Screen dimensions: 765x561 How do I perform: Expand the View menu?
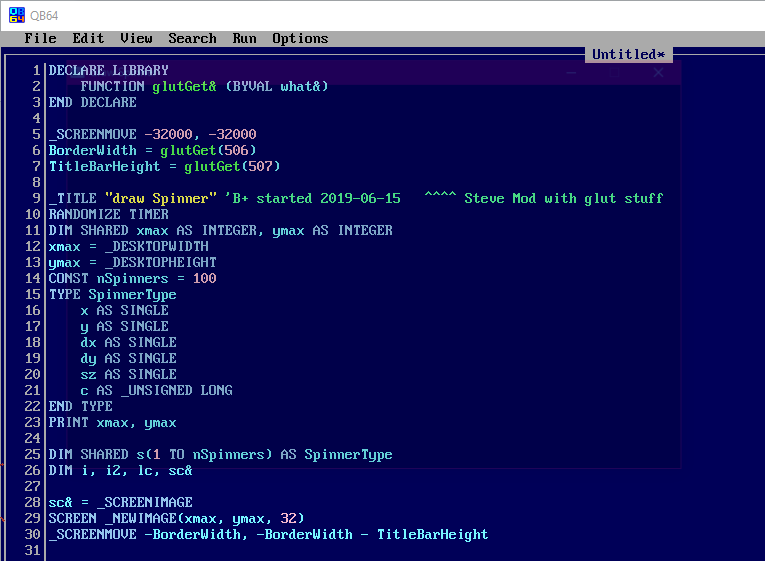pos(136,38)
